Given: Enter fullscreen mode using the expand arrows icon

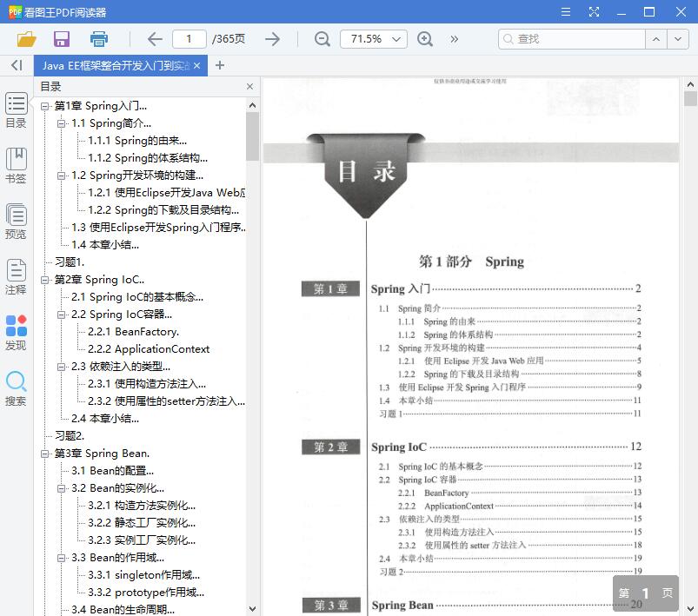Looking at the screenshot, I should point(594,12).
